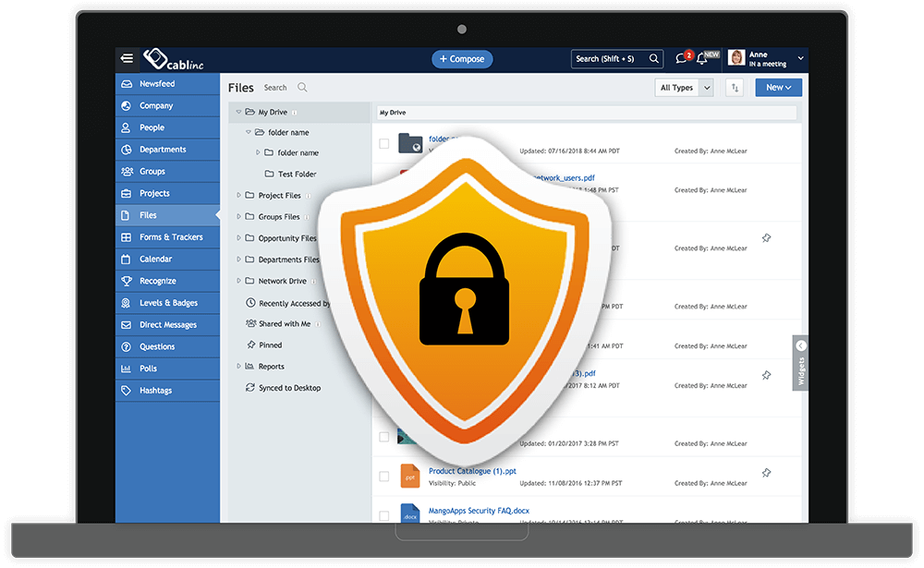
Task: Open chat messages icon with badge 2
Action: (x=683, y=58)
